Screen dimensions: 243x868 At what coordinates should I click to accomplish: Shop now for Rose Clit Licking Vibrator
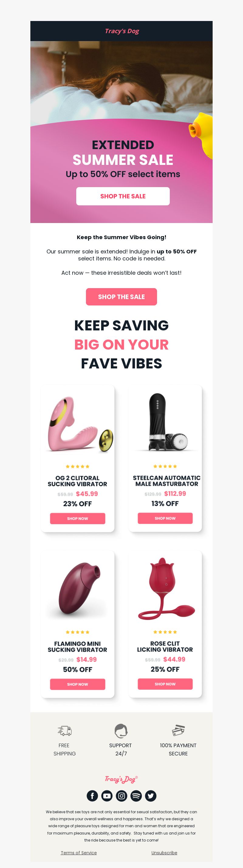point(165,684)
